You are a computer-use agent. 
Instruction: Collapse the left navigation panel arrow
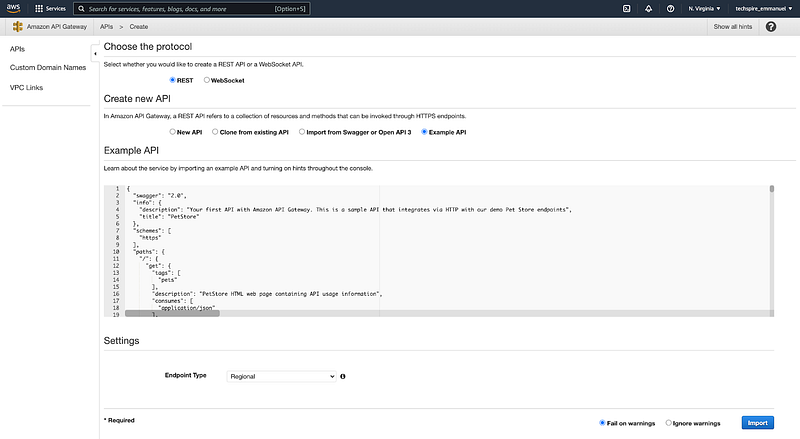[95, 54]
